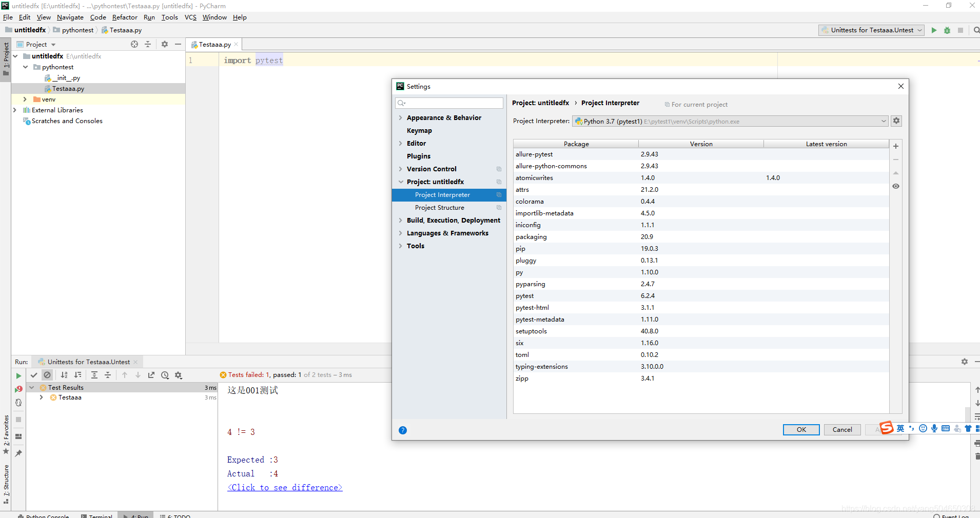
Task: Expand Editor settings section
Action: tap(401, 143)
